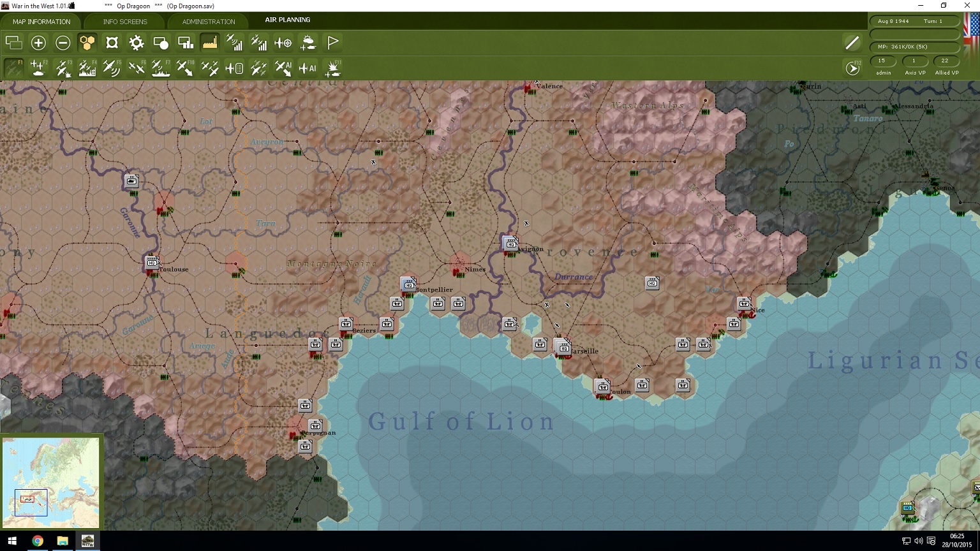This screenshot has height=551, width=980.
Task: Click the minimap overview thumbnail
Action: (51, 482)
